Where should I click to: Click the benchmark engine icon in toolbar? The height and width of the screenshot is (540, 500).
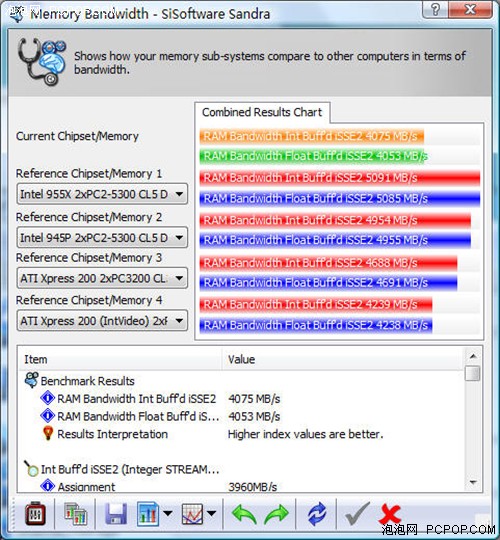pos(35,513)
